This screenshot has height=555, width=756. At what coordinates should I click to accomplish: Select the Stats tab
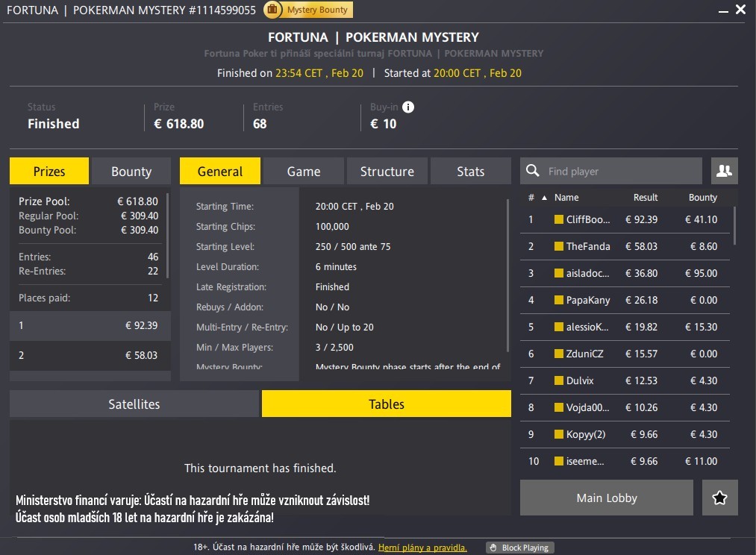(x=470, y=171)
